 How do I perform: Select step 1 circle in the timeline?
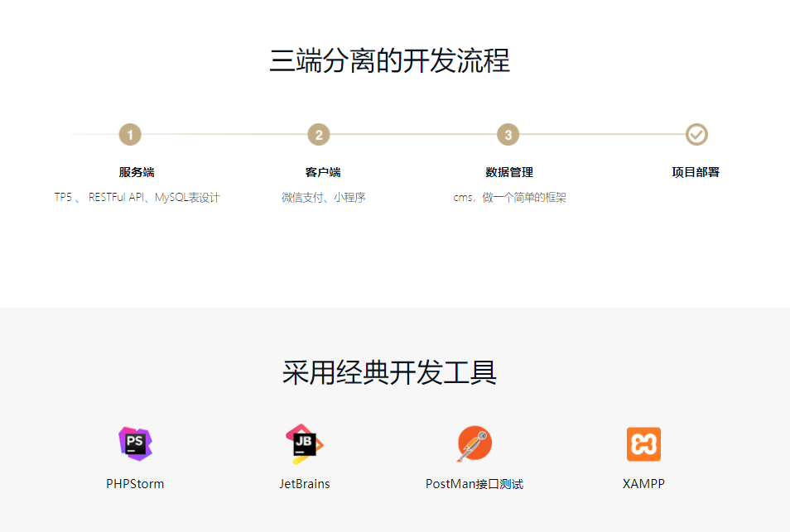coord(130,134)
